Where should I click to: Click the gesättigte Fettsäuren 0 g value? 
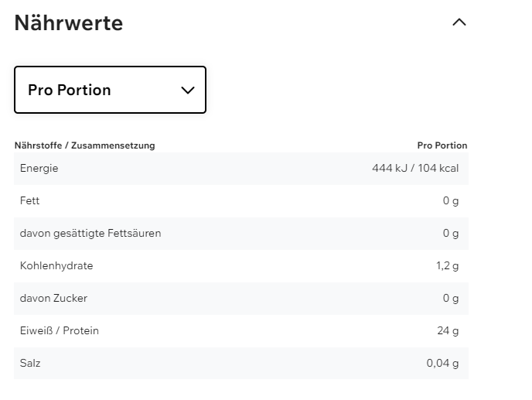click(x=451, y=233)
